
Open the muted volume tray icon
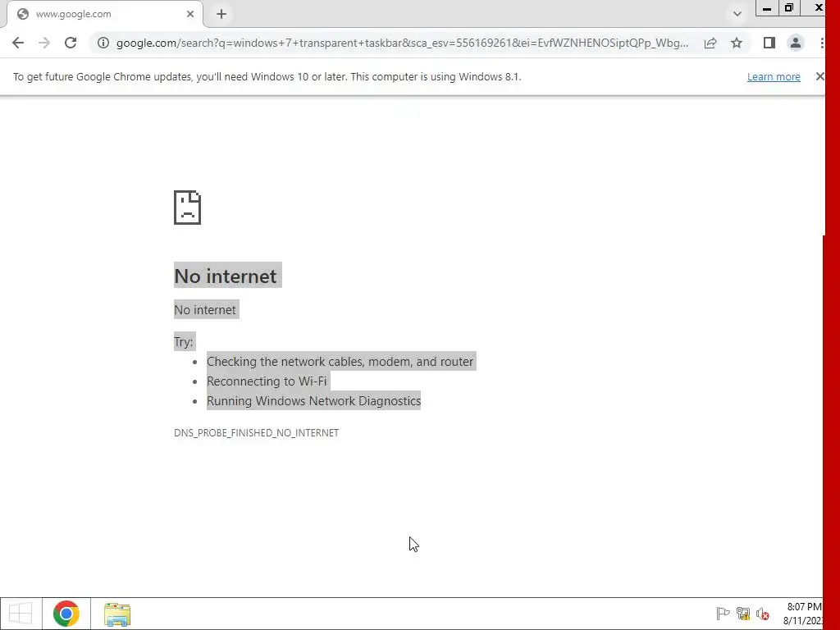763,614
